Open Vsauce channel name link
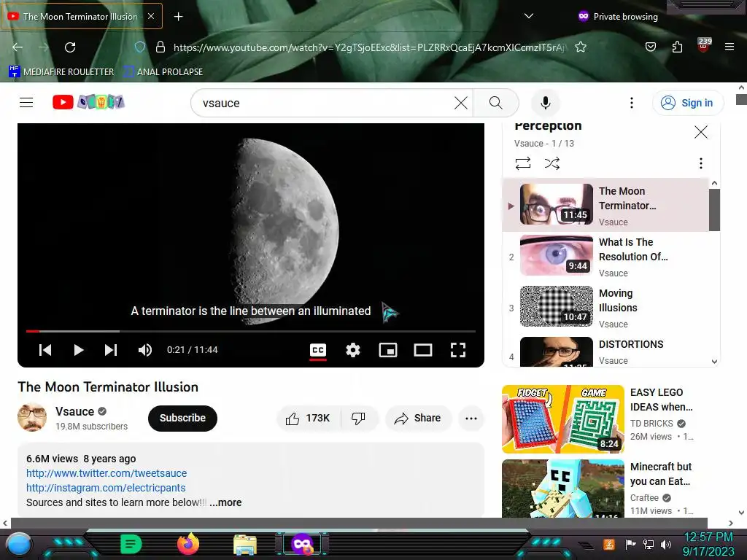Viewport: 747px width, 560px height. point(75,411)
